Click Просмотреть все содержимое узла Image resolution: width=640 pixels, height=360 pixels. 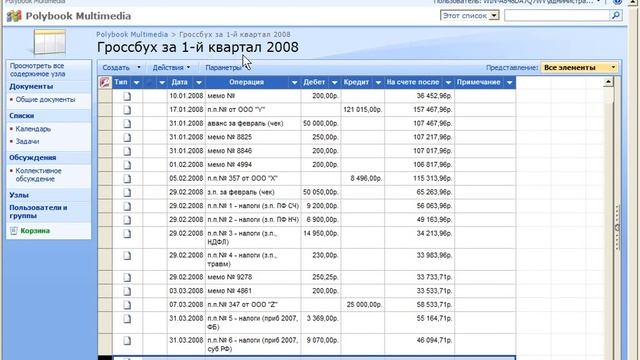click(x=37, y=70)
